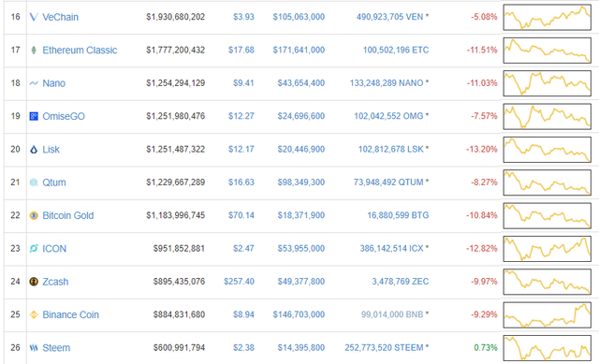Open the Steem name link
This screenshot has width=599, height=364.
tap(56, 348)
